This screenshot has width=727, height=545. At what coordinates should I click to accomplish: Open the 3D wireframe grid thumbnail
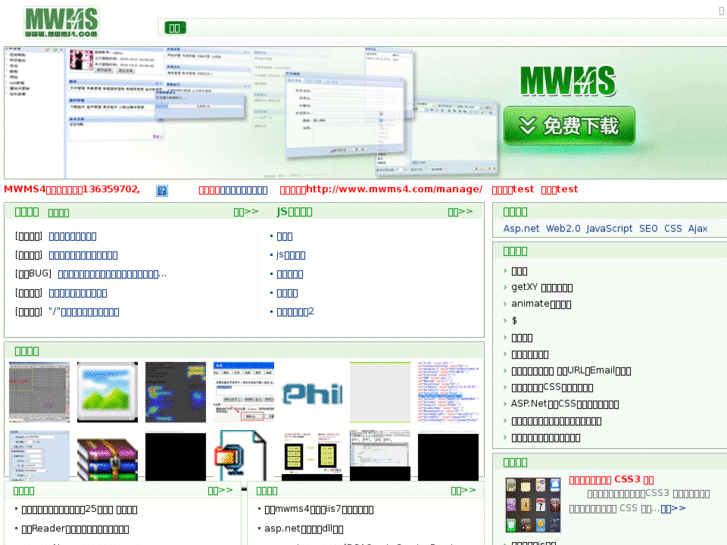point(39,392)
